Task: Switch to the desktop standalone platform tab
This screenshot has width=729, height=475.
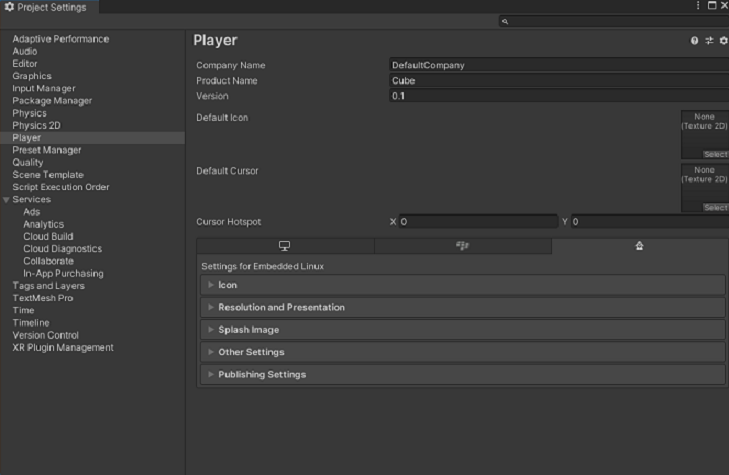Action: click(x=284, y=246)
